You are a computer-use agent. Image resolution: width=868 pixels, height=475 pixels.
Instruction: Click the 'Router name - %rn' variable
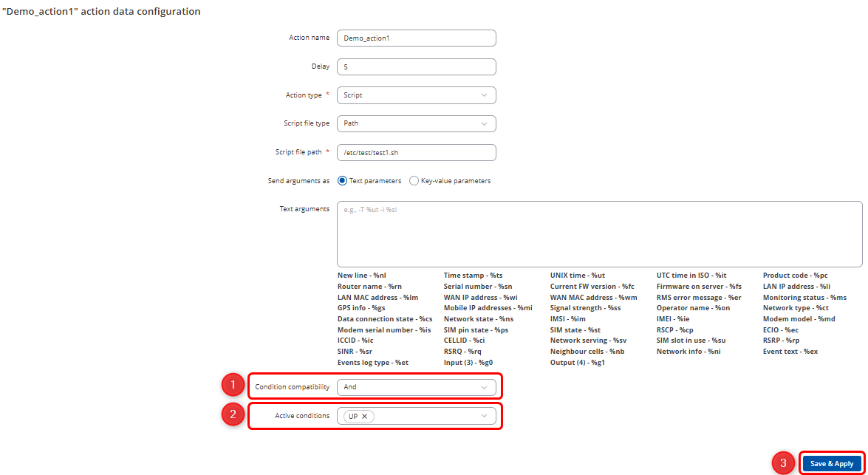[369, 287]
